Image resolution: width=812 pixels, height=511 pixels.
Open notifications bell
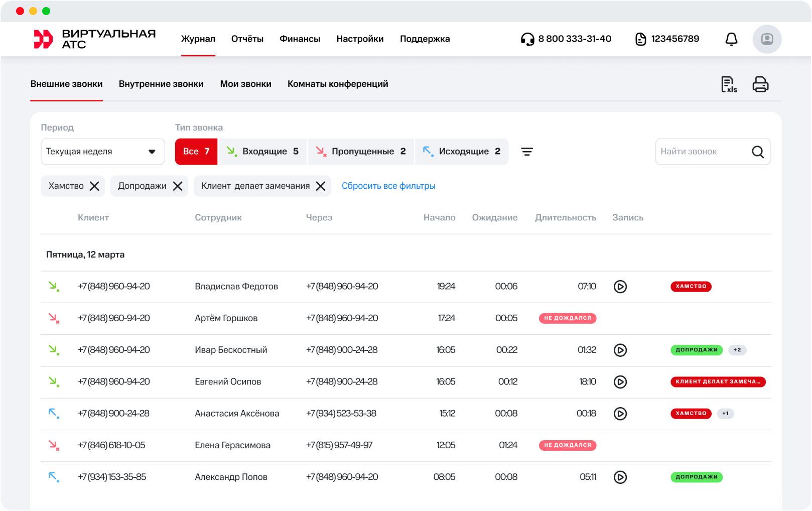coord(732,39)
